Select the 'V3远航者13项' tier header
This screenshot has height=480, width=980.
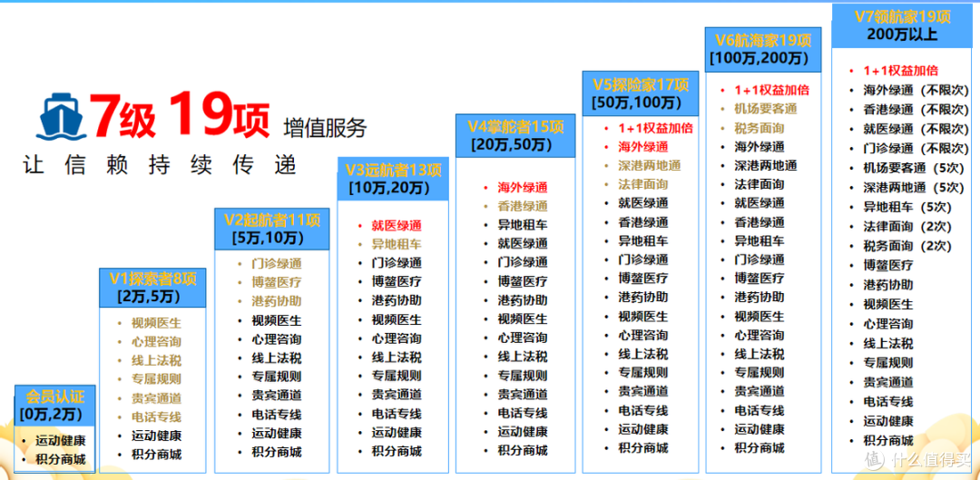pyautogui.click(x=393, y=179)
